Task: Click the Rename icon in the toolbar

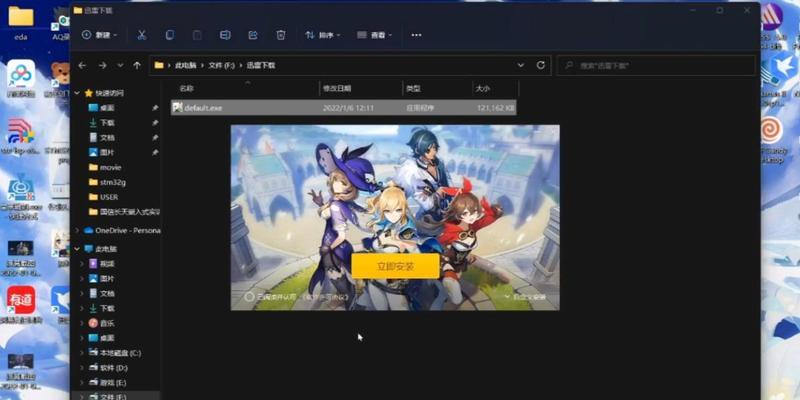Action: 225,35
